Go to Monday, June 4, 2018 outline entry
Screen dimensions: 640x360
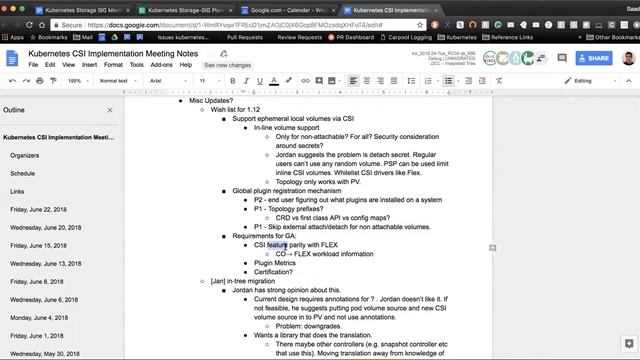39,318
